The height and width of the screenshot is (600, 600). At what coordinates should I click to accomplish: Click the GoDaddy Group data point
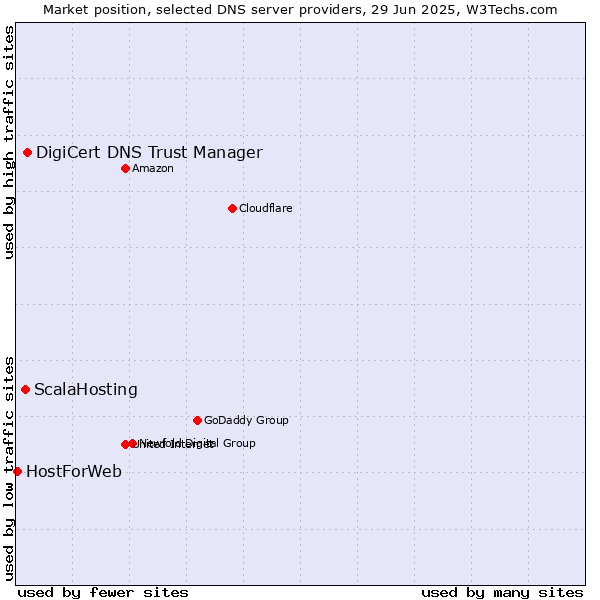pos(197,421)
